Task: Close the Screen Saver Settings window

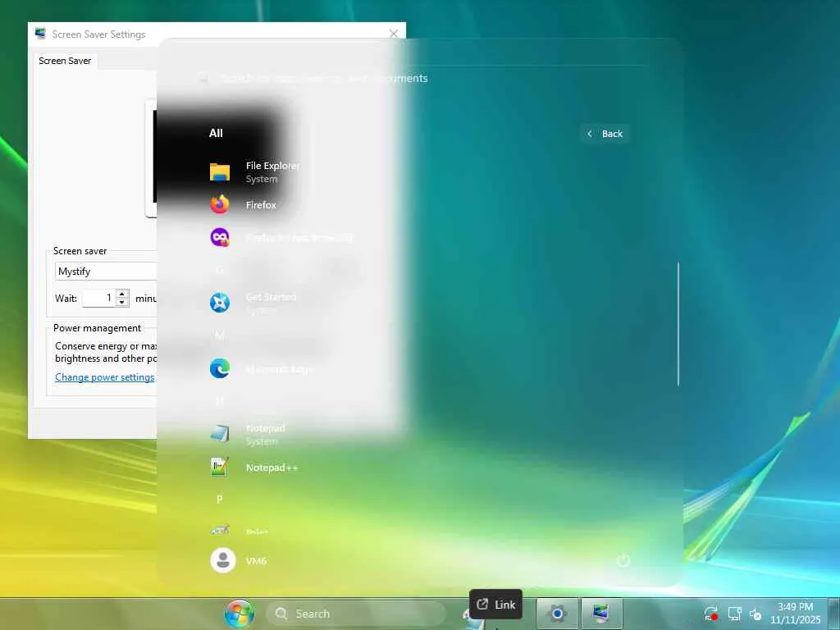Action: click(394, 34)
